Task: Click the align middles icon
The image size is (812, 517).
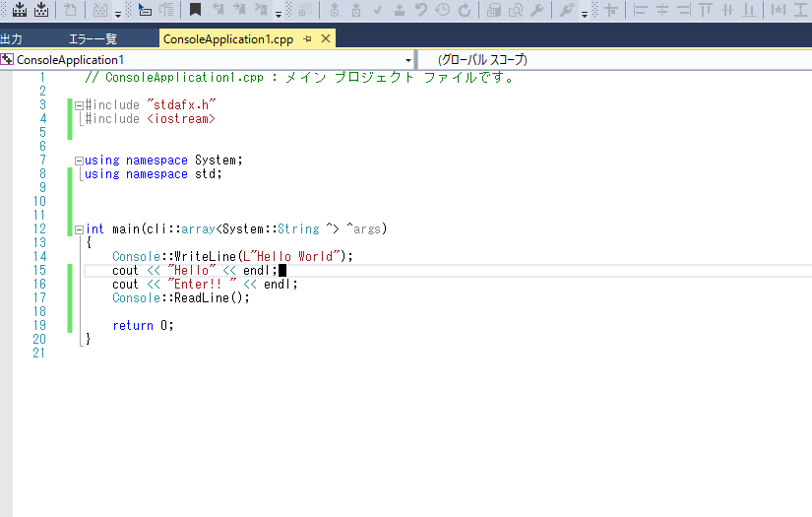Action: pos(727,10)
